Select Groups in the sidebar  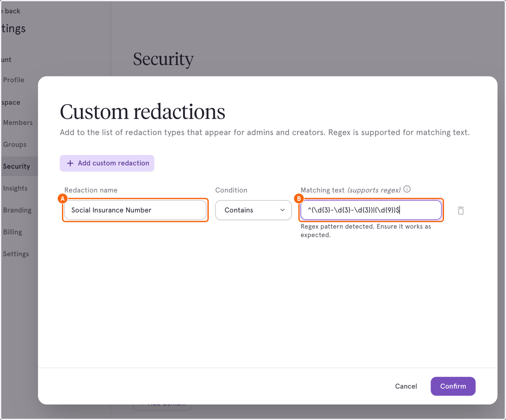click(x=15, y=145)
